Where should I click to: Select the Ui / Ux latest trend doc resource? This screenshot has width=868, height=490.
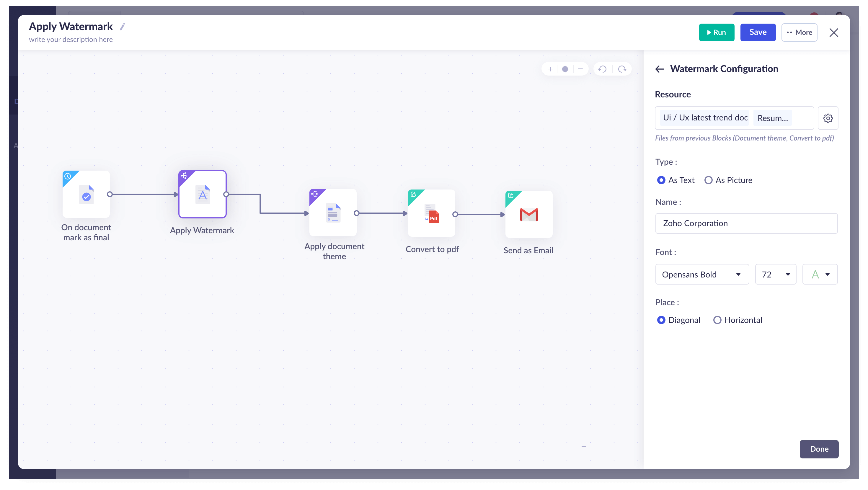tap(704, 117)
